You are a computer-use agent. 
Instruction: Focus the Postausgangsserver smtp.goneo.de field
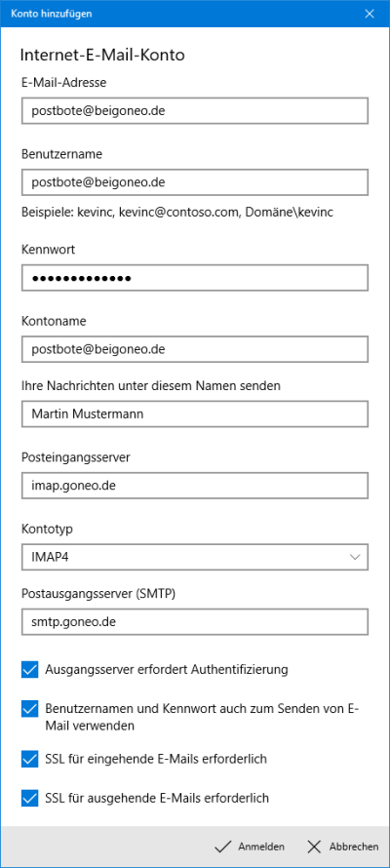[x=195, y=621]
